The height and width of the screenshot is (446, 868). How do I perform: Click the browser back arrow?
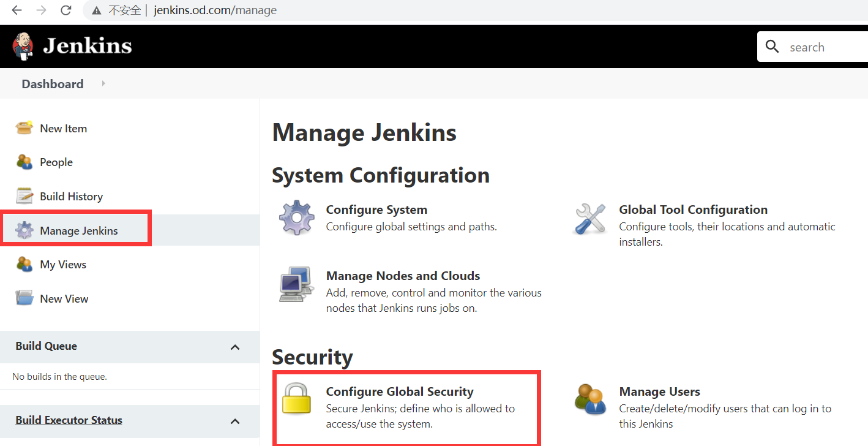pos(17,10)
